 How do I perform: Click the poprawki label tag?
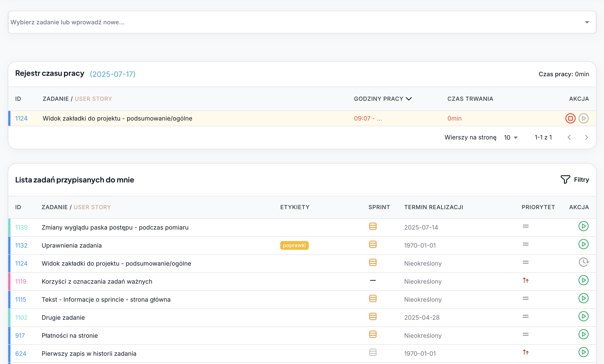(x=294, y=245)
